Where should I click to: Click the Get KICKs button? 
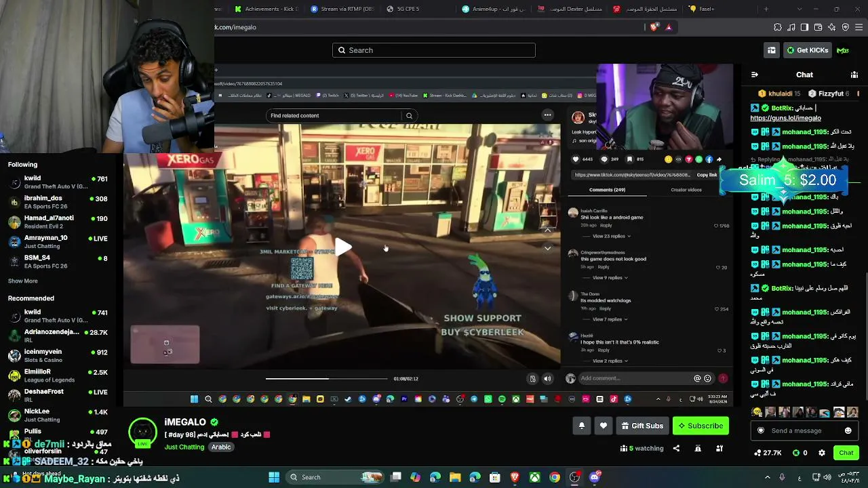click(x=807, y=50)
